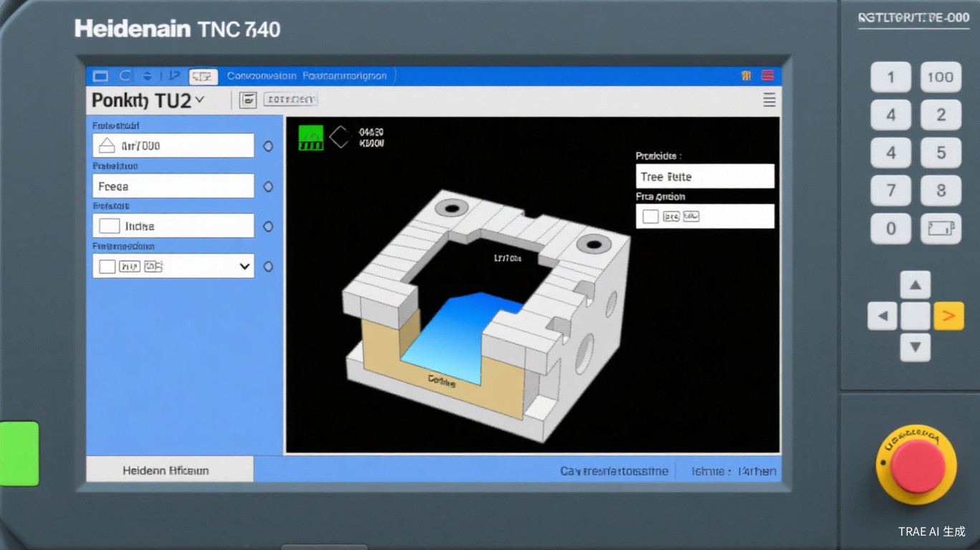The width and height of the screenshot is (980, 550).
Task: Select the radio circle beside the Freea field
Action: 268,186
